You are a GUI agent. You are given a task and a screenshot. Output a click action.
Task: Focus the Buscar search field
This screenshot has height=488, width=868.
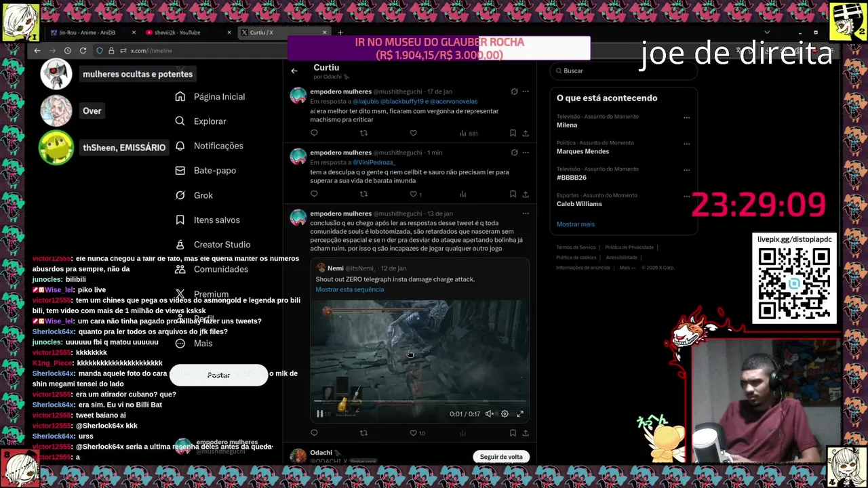[624, 70]
